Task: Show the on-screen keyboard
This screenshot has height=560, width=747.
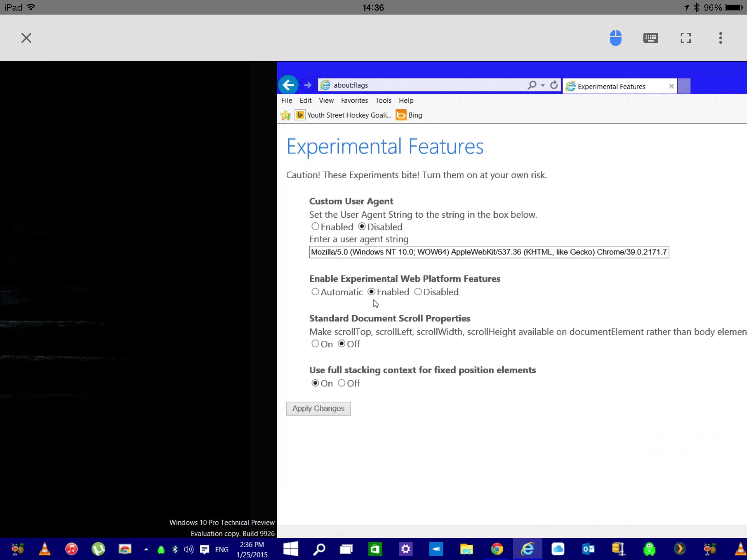Action: [650, 38]
